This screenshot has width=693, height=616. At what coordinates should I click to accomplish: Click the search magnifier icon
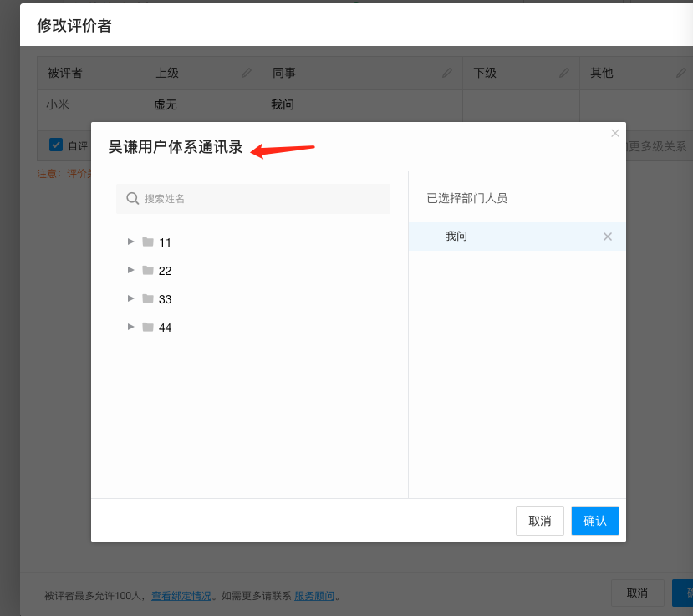(x=132, y=199)
